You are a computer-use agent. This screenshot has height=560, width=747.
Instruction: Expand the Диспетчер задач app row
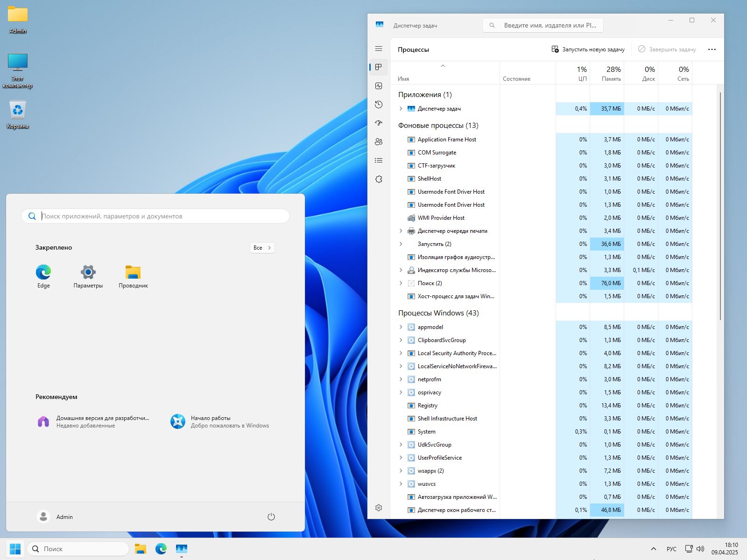tap(401, 109)
